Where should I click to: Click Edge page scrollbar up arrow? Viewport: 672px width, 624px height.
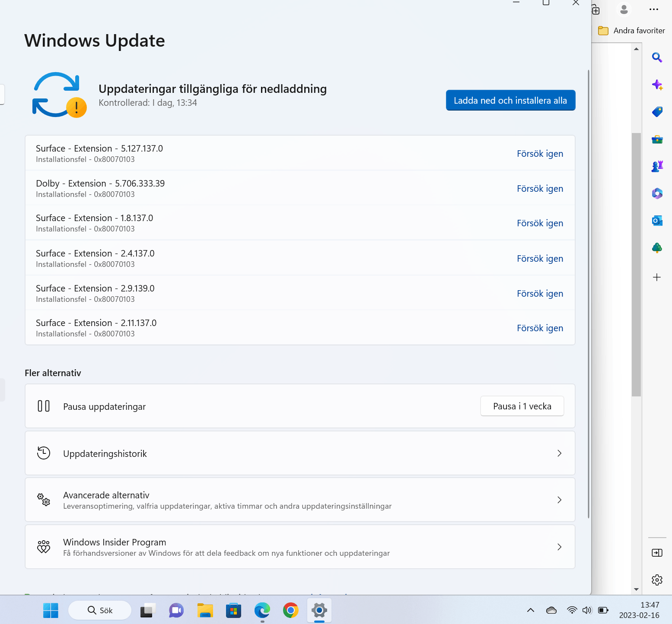click(x=636, y=49)
